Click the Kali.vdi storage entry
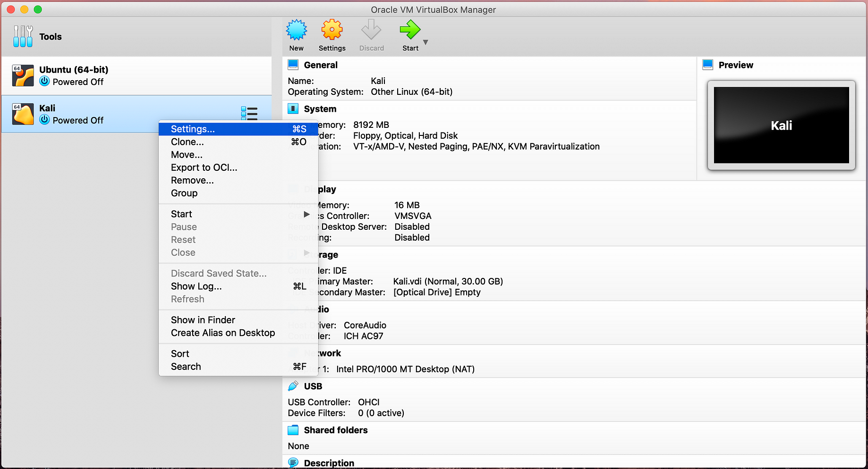This screenshot has width=868, height=469. pyautogui.click(x=448, y=282)
